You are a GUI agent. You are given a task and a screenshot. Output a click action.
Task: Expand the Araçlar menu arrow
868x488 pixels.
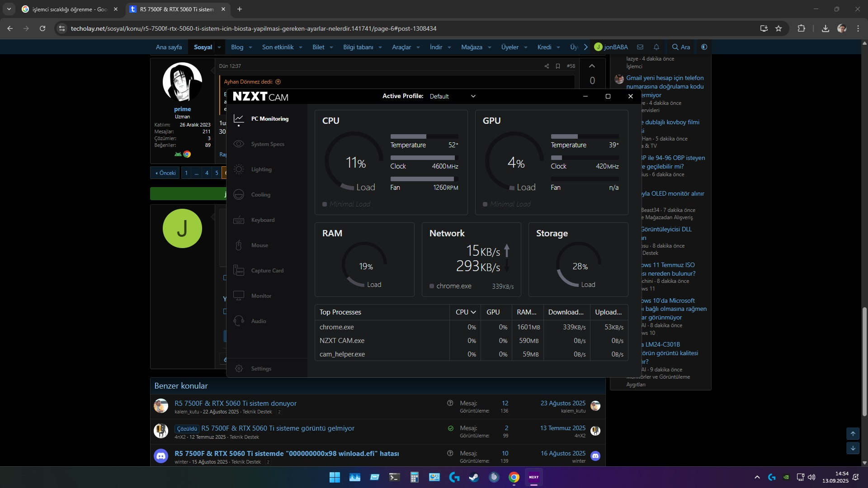click(x=418, y=47)
